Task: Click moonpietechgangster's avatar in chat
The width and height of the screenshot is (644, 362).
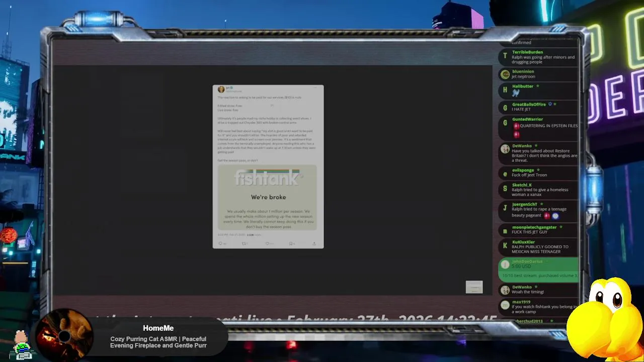Action: [505, 230]
